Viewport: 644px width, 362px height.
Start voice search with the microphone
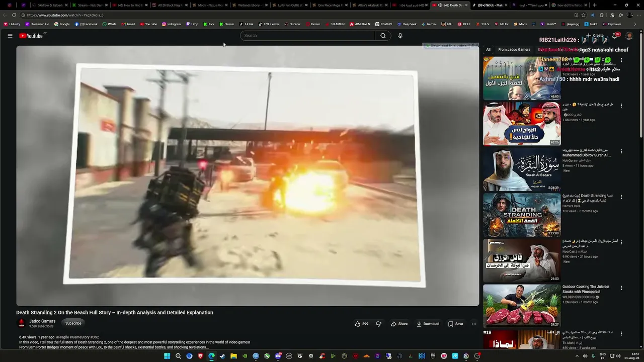click(400, 36)
